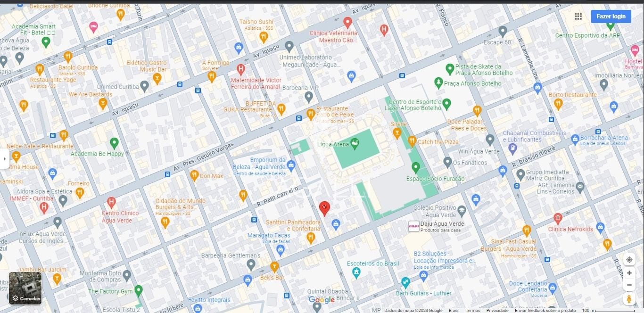Open Doce Paladar bakery marker
The height and width of the screenshot is (313, 644).
pyautogui.click(x=477, y=111)
